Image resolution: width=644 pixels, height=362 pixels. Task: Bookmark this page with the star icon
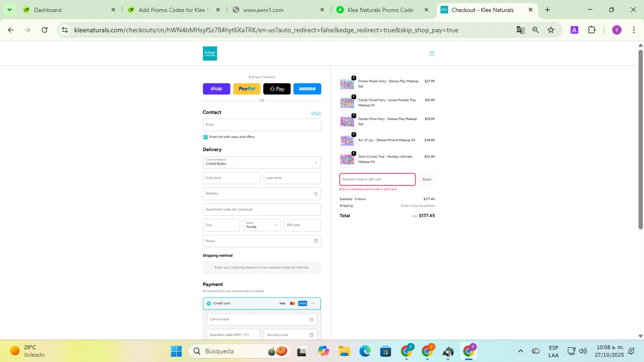click(551, 30)
